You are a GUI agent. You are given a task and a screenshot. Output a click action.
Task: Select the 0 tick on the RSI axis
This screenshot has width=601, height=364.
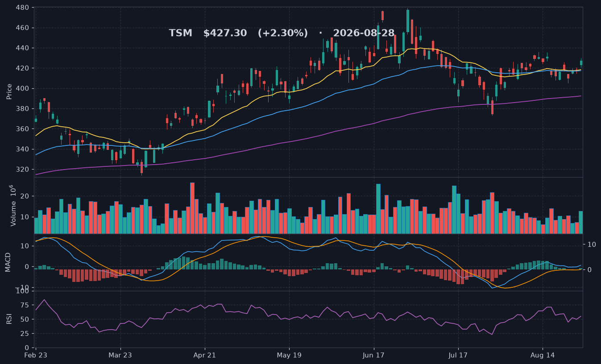27,348
